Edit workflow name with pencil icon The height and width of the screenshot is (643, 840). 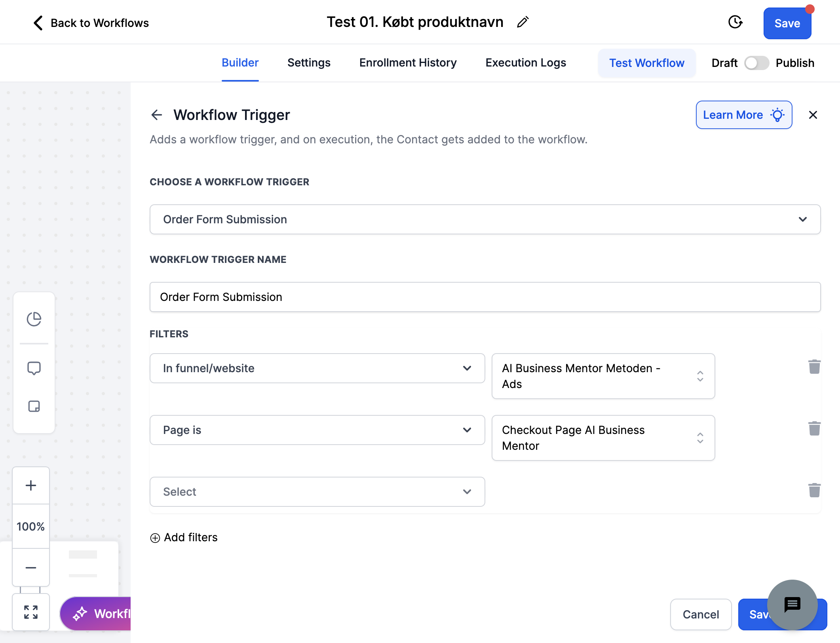click(x=523, y=22)
